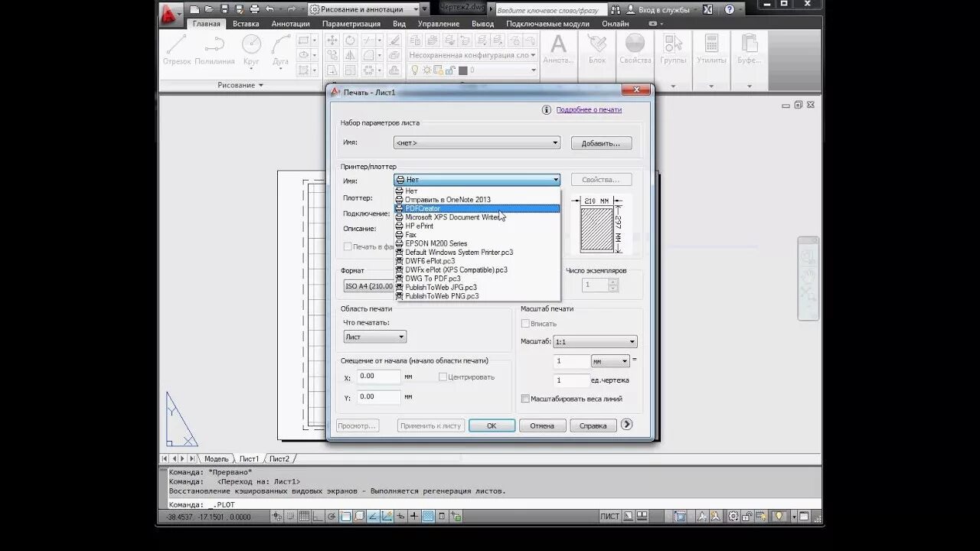980x551 pixels.
Task: Open the page setup Имя dropdown showing <нет>
Action: 477,143
